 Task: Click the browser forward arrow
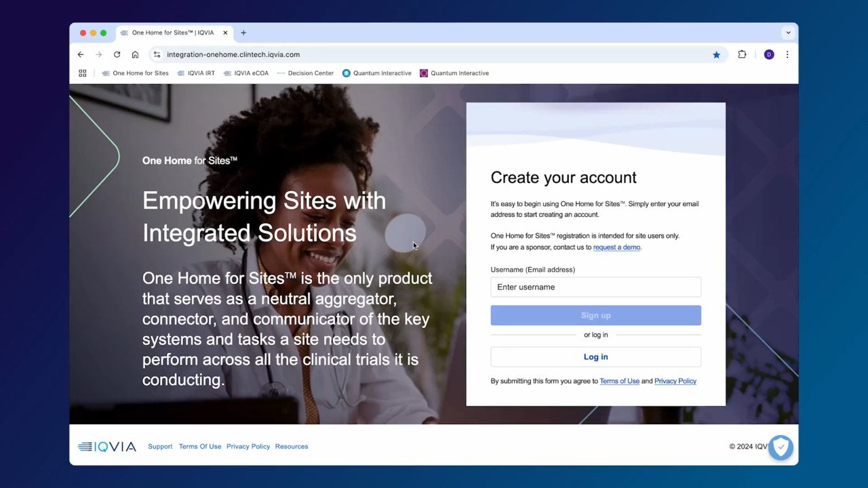[x=99, y=54]
